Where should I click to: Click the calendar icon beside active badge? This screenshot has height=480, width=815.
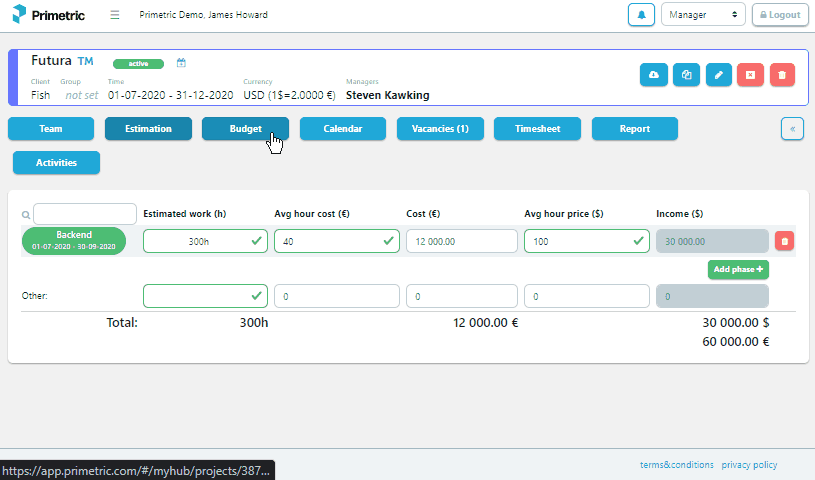click(181, 63)
